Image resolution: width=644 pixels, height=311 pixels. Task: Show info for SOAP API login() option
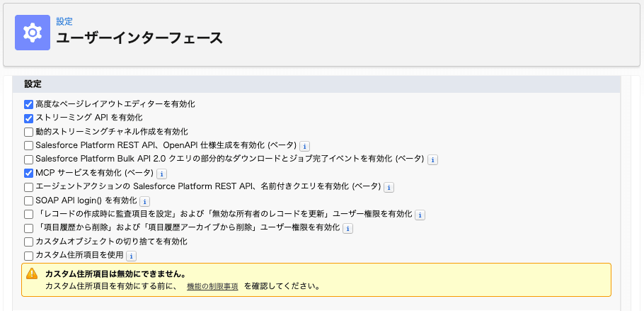tap(144, 202)
